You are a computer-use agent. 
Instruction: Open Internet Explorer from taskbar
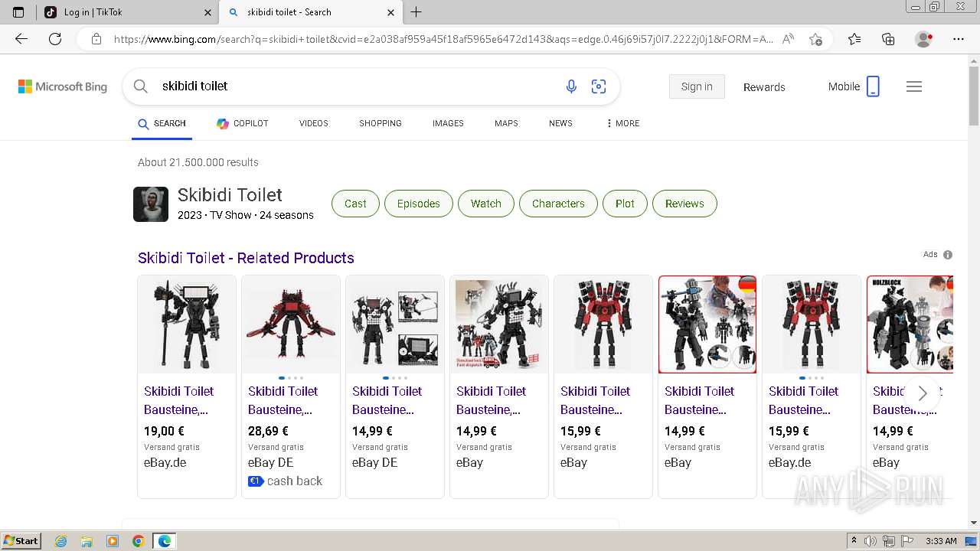pos(60,541)
